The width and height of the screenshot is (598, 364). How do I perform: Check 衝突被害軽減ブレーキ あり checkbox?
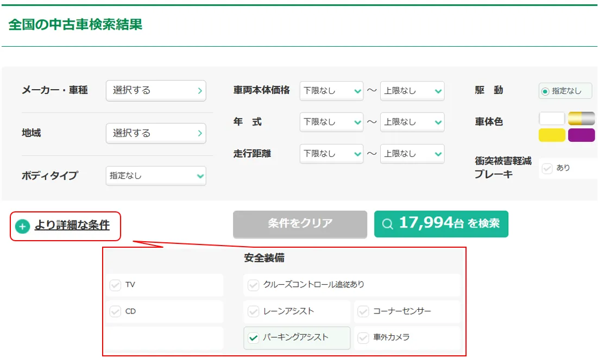pos(547,168)
